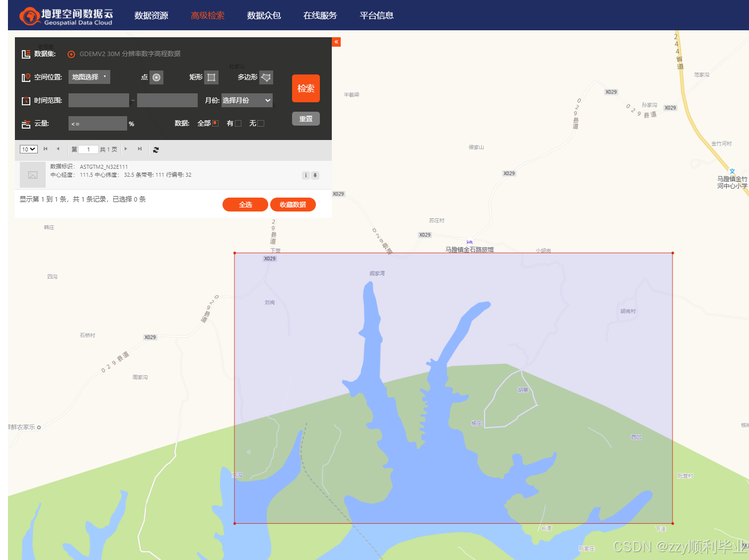This screenshot has width=749, height=560.
Task: Open the 平台信息 menu
Action: [376, 15]
